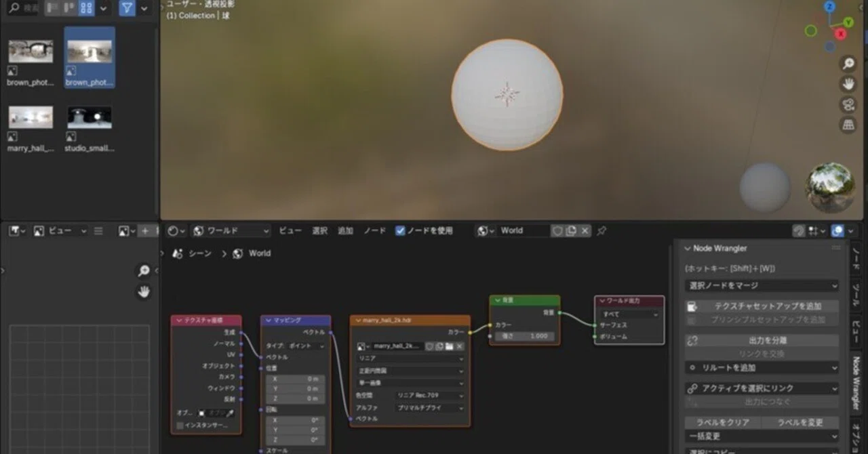Viewport: 868px width, 454px height.
Task: Unlink the World datablock with X icon
Action: click(585, 231)
